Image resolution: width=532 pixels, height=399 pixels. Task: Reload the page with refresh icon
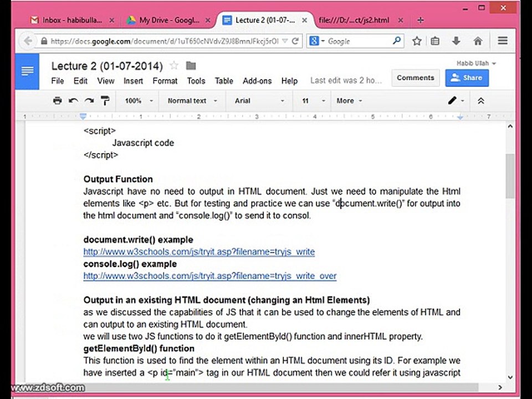[295, 41]
